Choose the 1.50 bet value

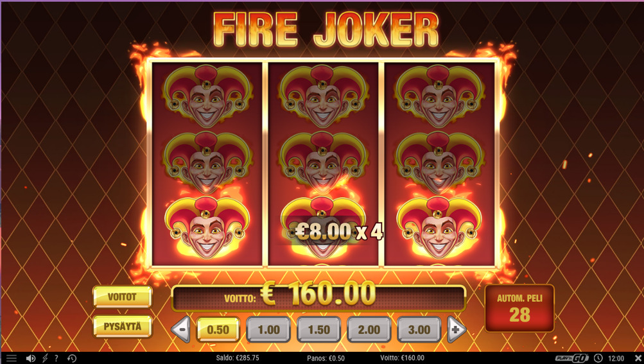pos(318,329)
